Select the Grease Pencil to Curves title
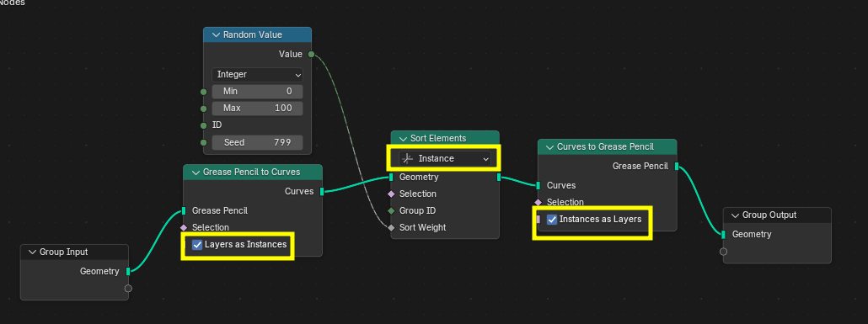Screen dimensions: 868x324 251,172
